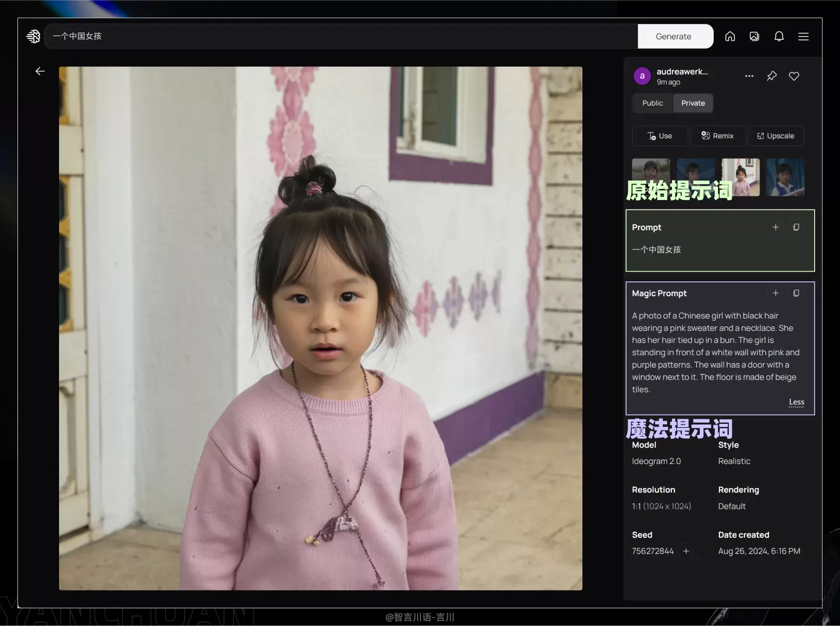Screen dimensions: 840x626
Task: Click the '9m ago' timestamp
Action: pyautogui.click(x=668, y=82)
